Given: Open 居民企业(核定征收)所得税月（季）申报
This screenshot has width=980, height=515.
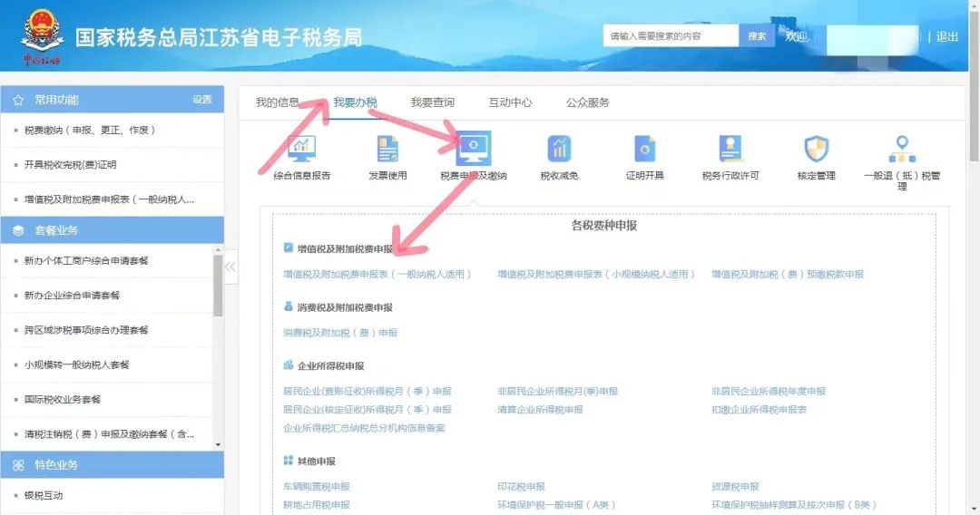Looking at the screenshot, I should 367,410.
